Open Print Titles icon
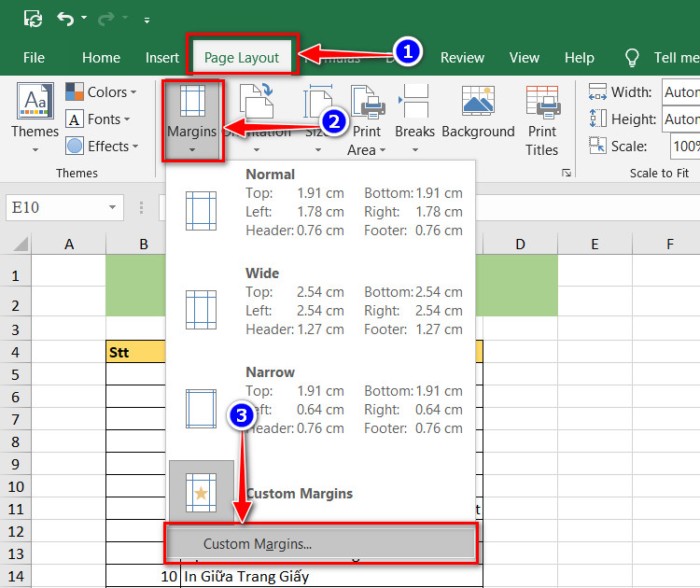Screen dimensions: 700x588 [x=543, y=103]
